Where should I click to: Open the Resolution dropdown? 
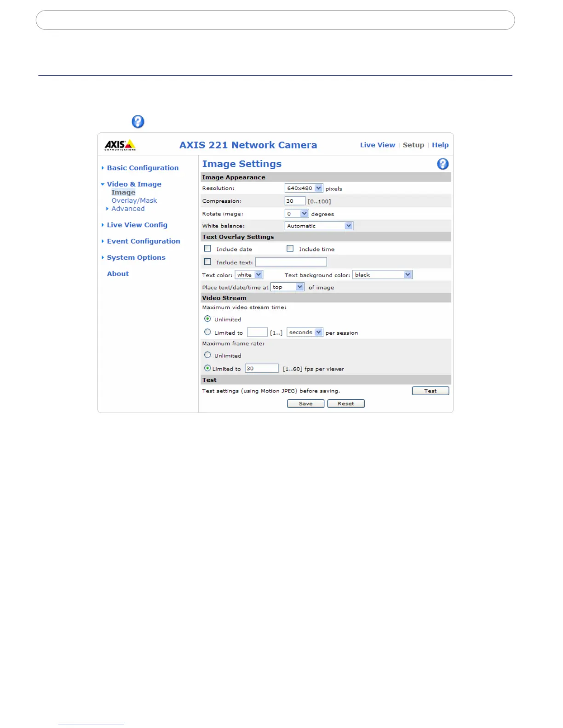click(x=304, y=188)
